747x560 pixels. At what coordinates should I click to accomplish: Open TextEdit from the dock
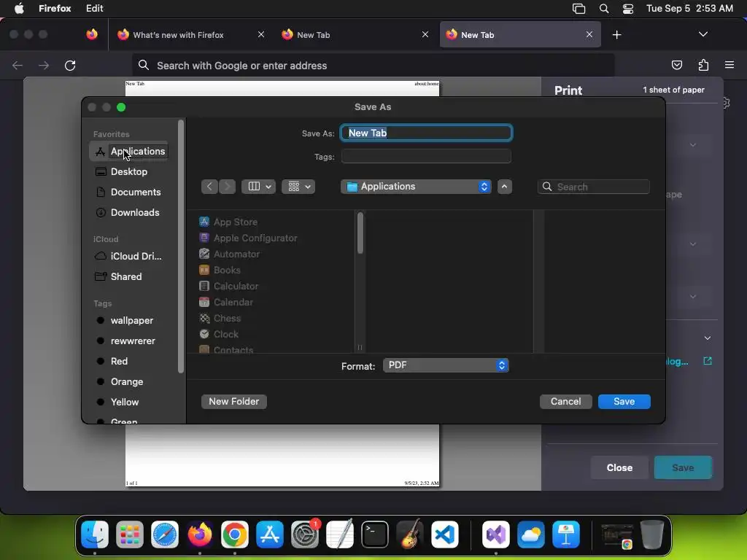pos(340,534)
